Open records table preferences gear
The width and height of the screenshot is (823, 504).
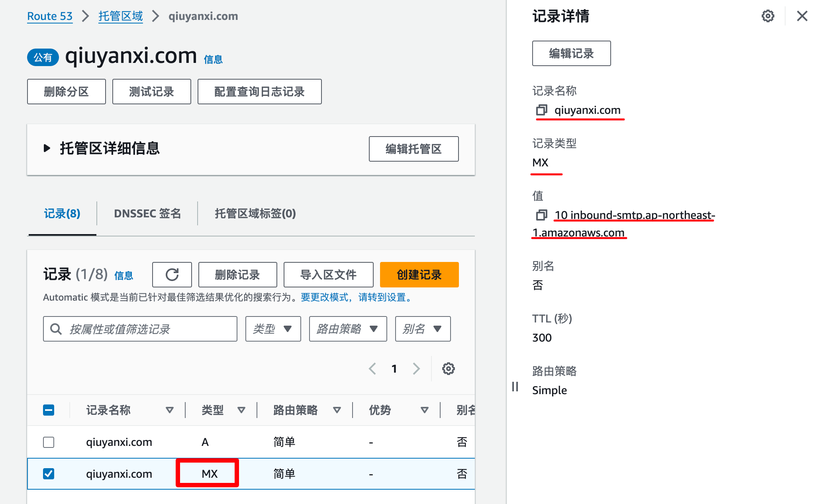(x=449, y=369)
